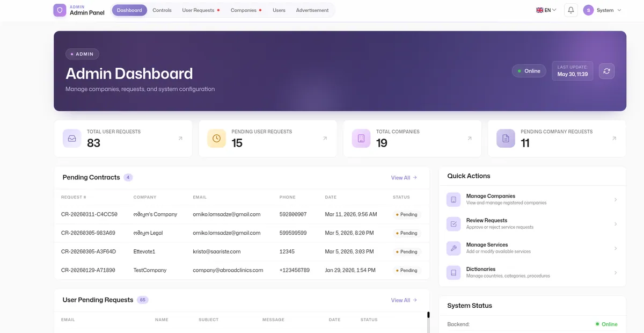This screenshot has height=333, width=644.
Task: Expand Dictionaries with its chevron
Action: point(616,272)
